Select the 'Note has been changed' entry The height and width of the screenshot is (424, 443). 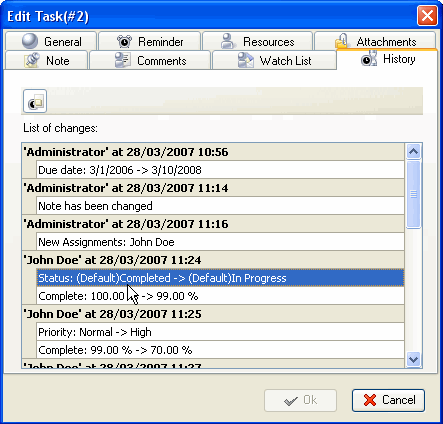(x=220, y=206)
